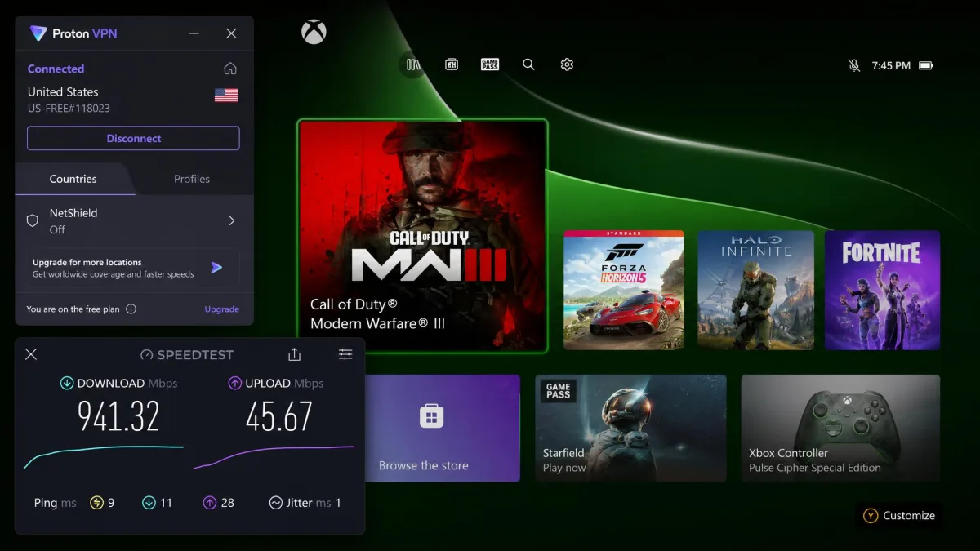Click the battery status icon
The width and height of the screenshot is (980, 551).
click(x=926, y=65)
